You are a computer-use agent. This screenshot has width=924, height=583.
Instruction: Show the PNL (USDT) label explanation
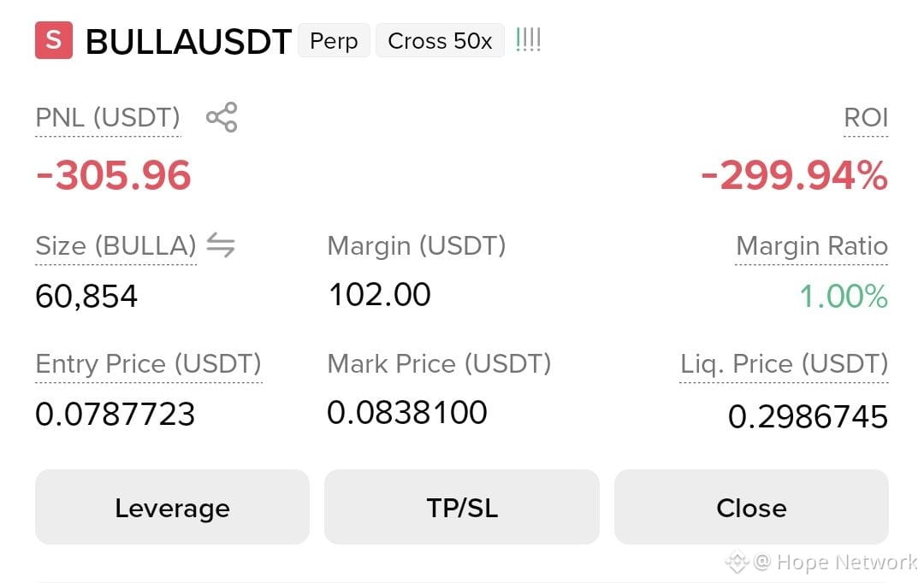(x=108, y=118)
